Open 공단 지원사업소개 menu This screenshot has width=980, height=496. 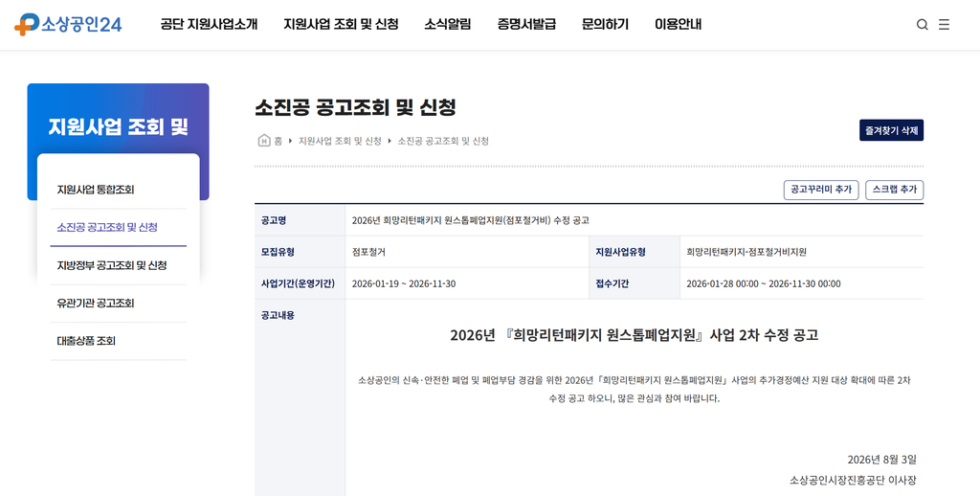(x=209, y=24)
